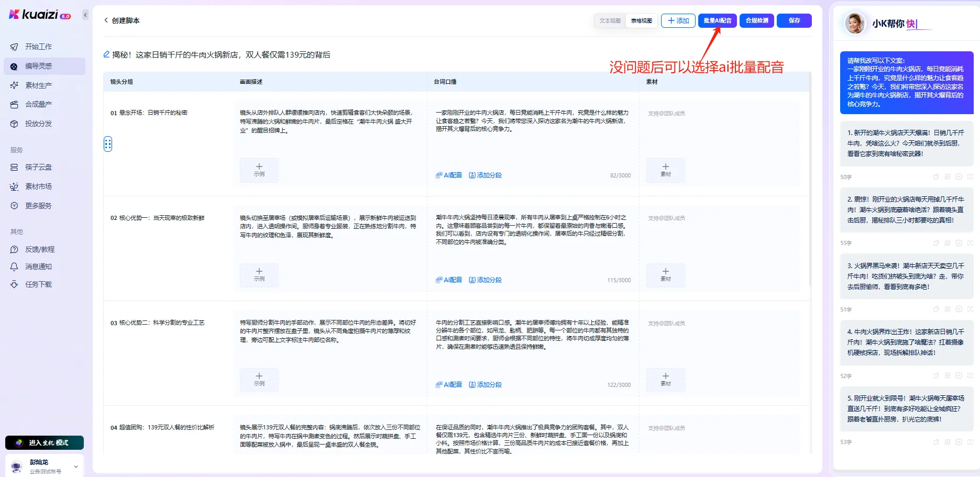Click the 素材市场 sidebar icon
The image size is (980, 477).
[14, 186]
